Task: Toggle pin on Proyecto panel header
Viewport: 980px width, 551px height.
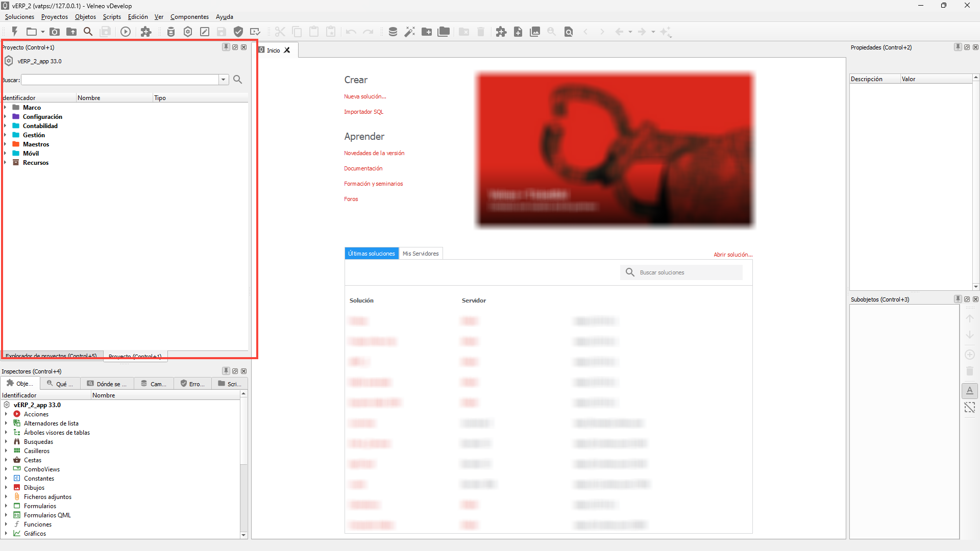Action: click(x=226, y=47)
